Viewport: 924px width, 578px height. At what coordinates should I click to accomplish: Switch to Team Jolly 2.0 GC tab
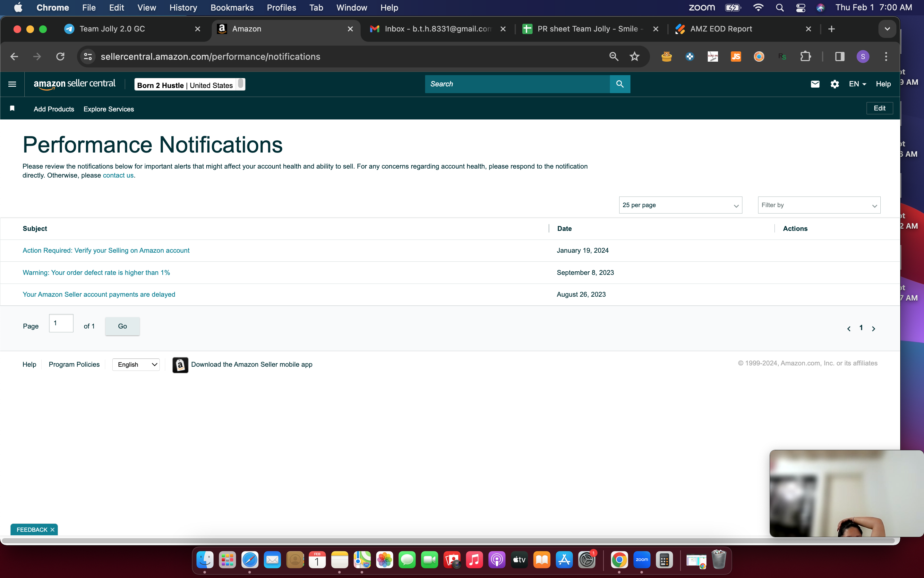click(132, 29)
